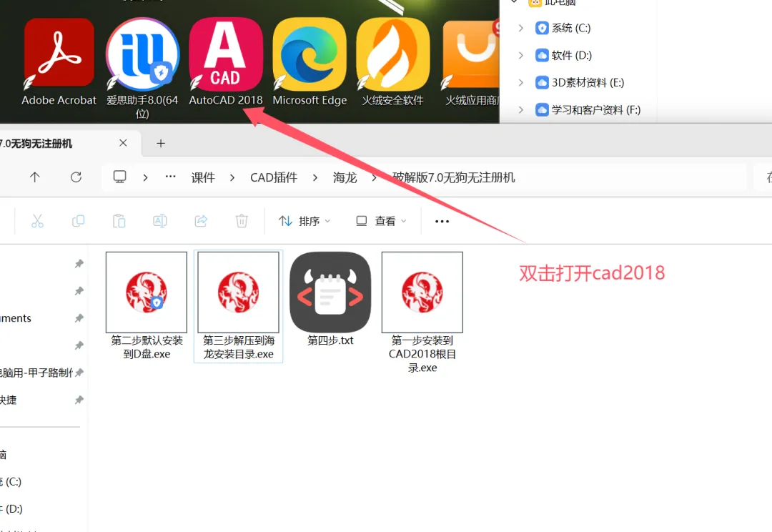Select the 第四步.txt file
Viewport: 772px width, 532px height.
(330, 300)
